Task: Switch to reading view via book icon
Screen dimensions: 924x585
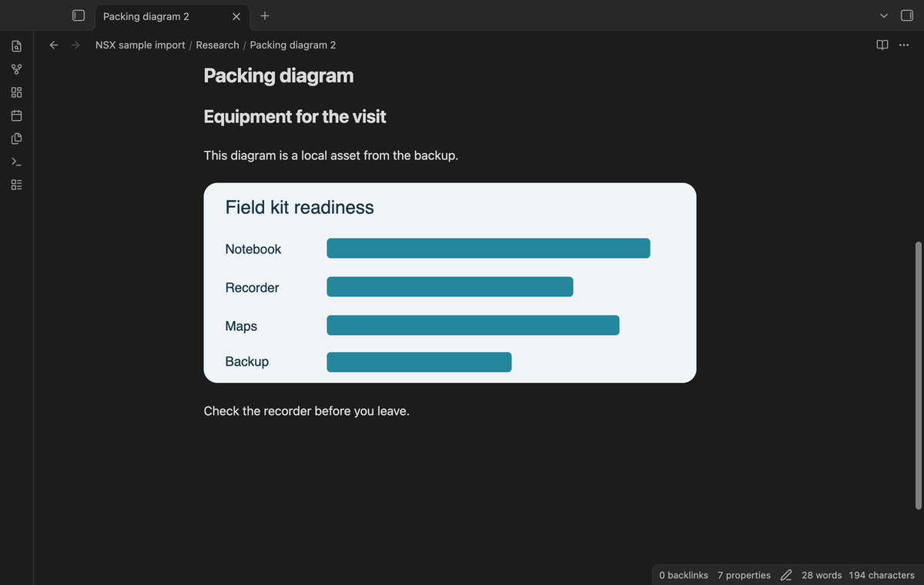Action: coord(882,45)
